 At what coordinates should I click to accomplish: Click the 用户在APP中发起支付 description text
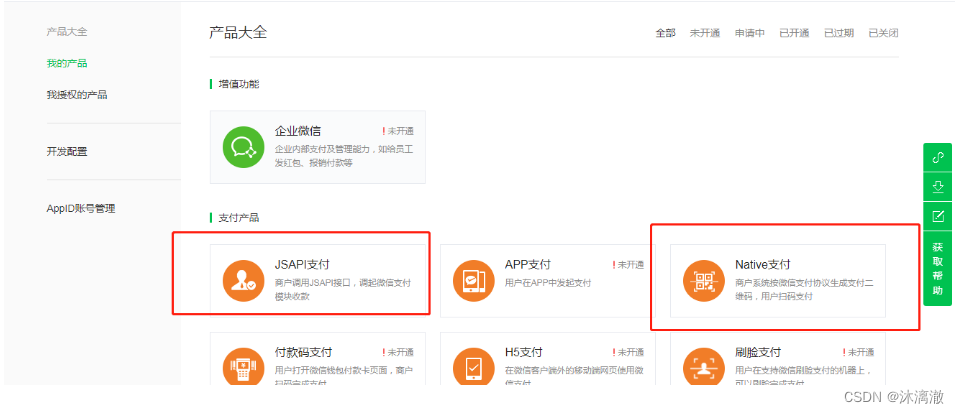point(548,283)
